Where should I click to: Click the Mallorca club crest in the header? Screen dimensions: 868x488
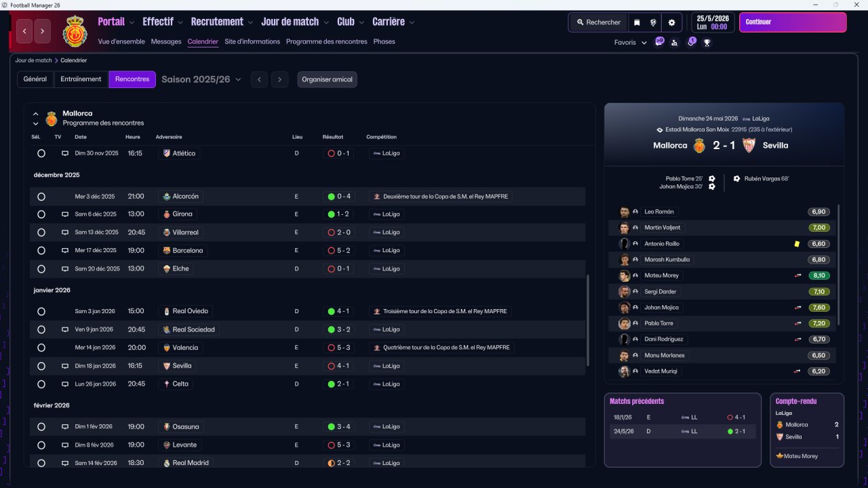(75, 30)
